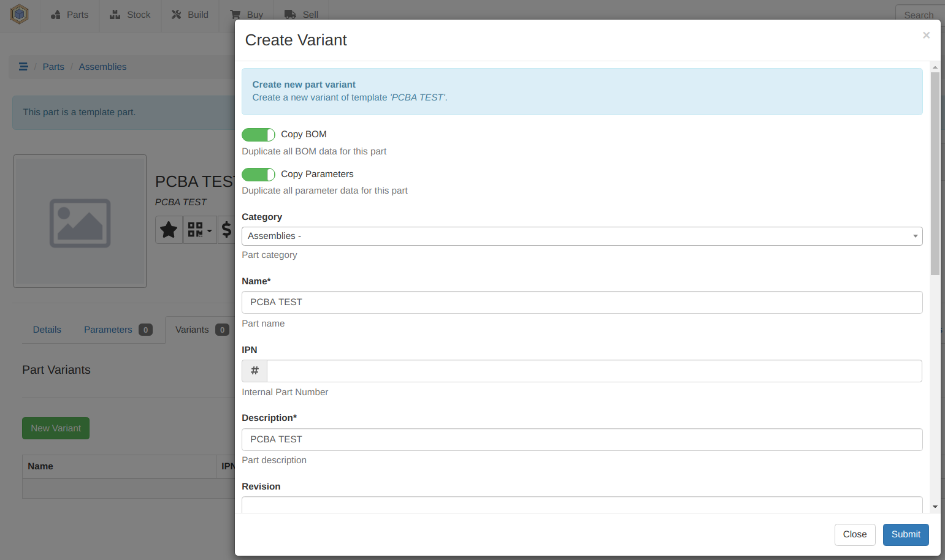Expand the Category dropdown

tap(581, 236)
